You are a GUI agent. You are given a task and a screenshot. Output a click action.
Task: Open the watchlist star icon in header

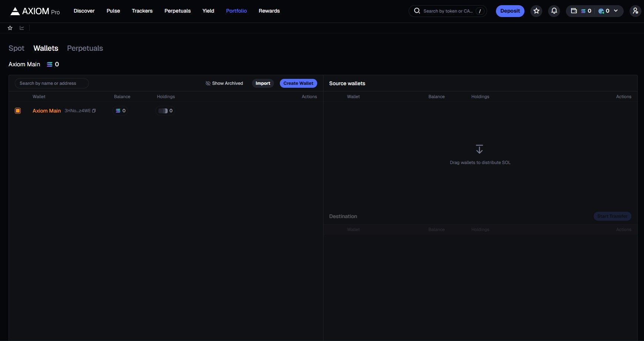[x=536, y=11]
